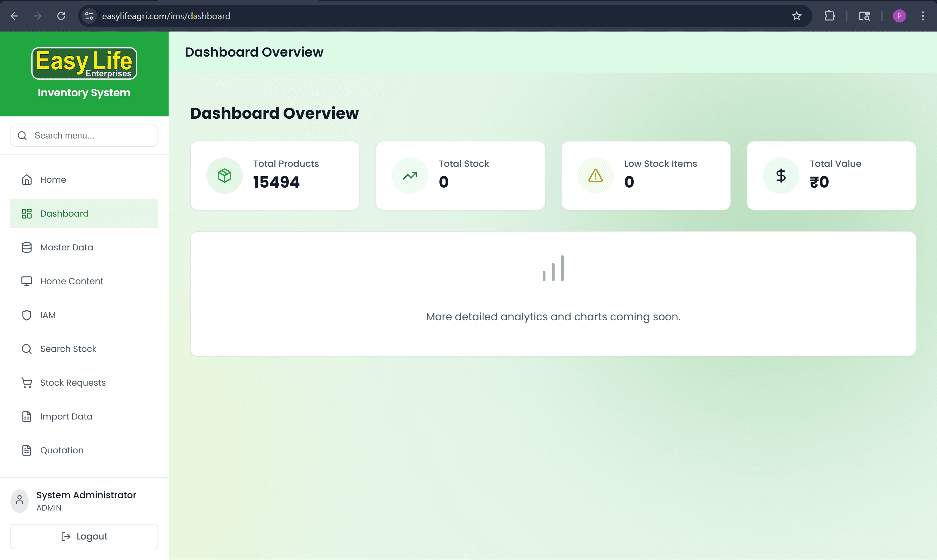The image size is (937, 560).
Task: Click the Import Data document icon
Action: coord(26,416)
